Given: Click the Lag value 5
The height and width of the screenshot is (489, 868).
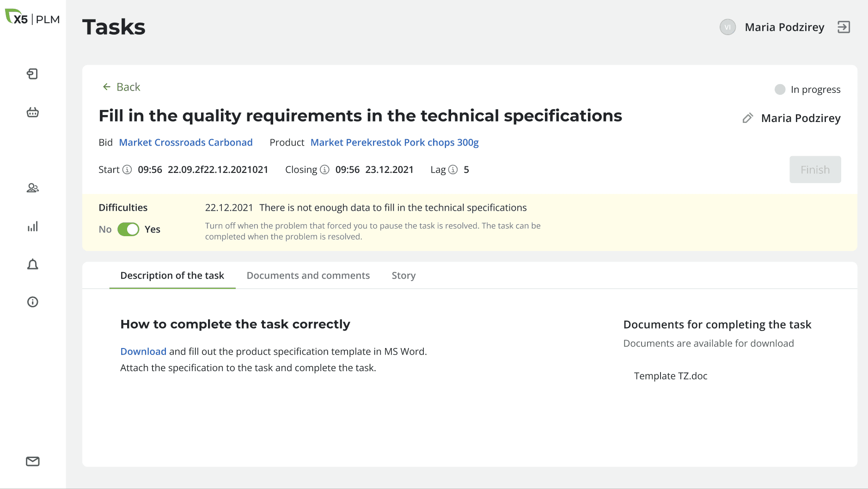Looking at the screenshot, I should 466,170.
